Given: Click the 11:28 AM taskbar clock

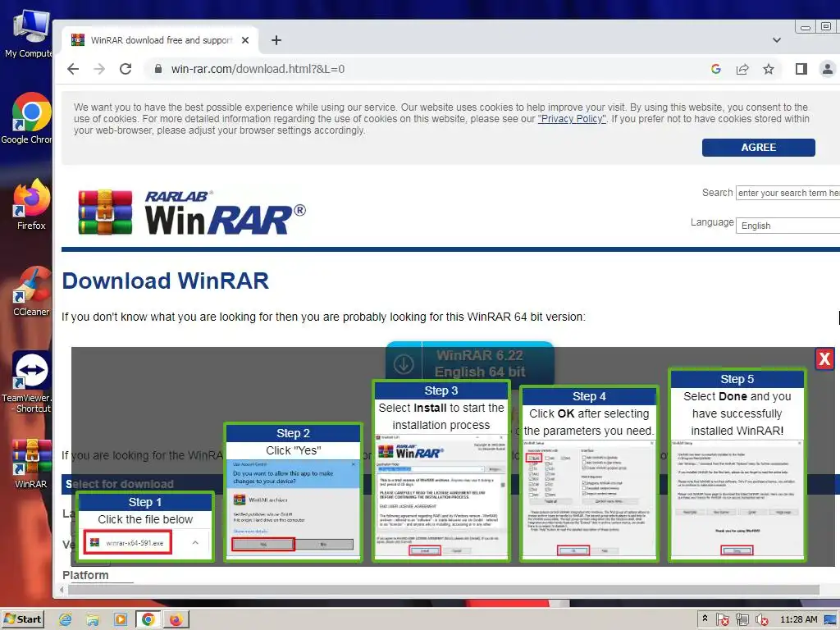Looking at the screenshot, I should (799, 620).
